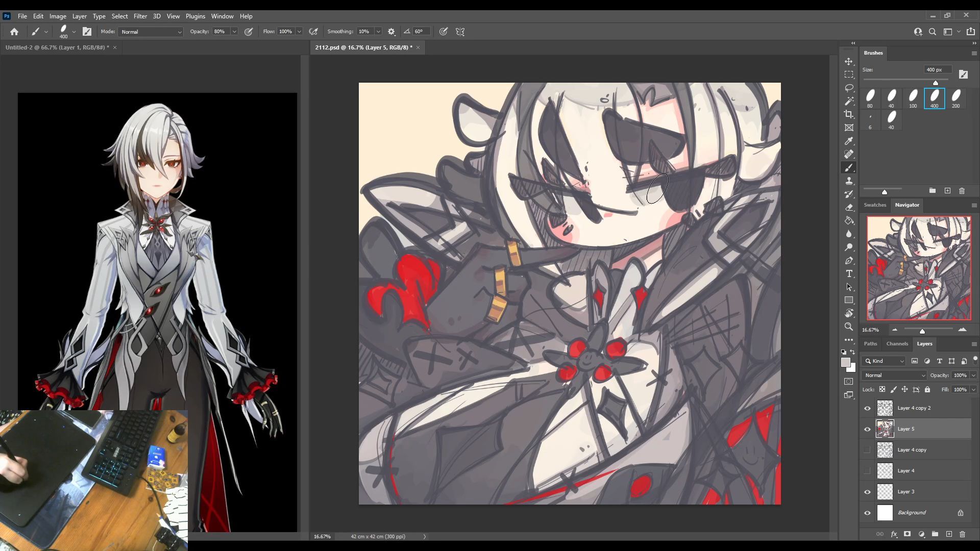Image resolution: width=980 pixels, height=551 pixels.
Task: Add layer mask in Layers panel
Action: pos(907,534)
